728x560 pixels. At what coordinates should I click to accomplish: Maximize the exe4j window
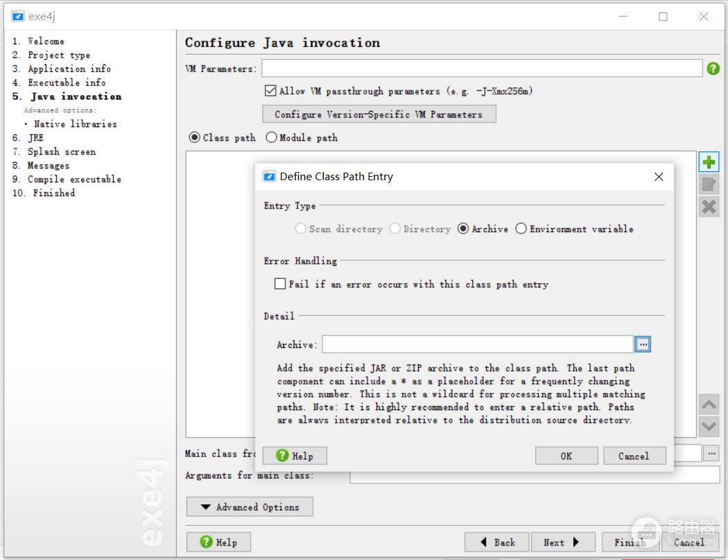click(663, 17)
